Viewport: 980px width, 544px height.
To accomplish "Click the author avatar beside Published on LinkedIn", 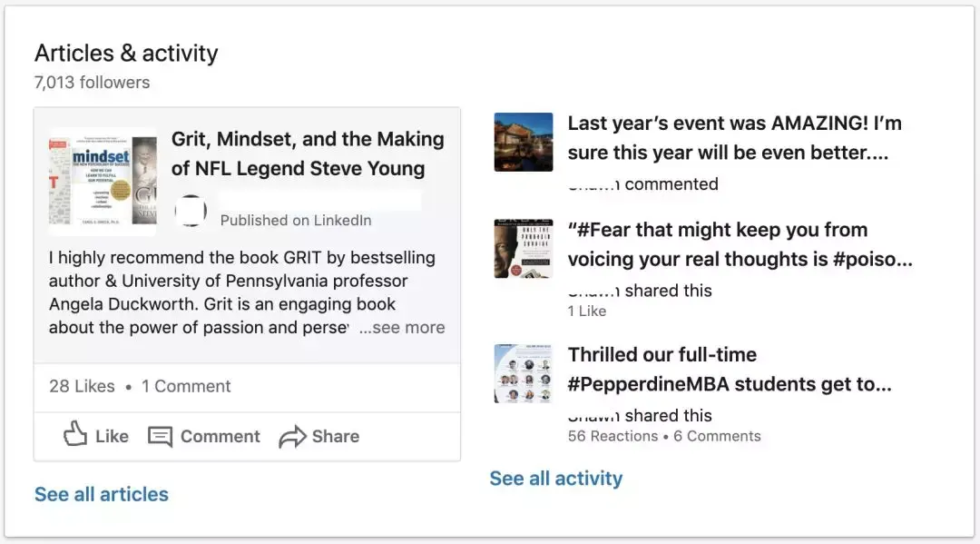I will [x=191, y=210].
